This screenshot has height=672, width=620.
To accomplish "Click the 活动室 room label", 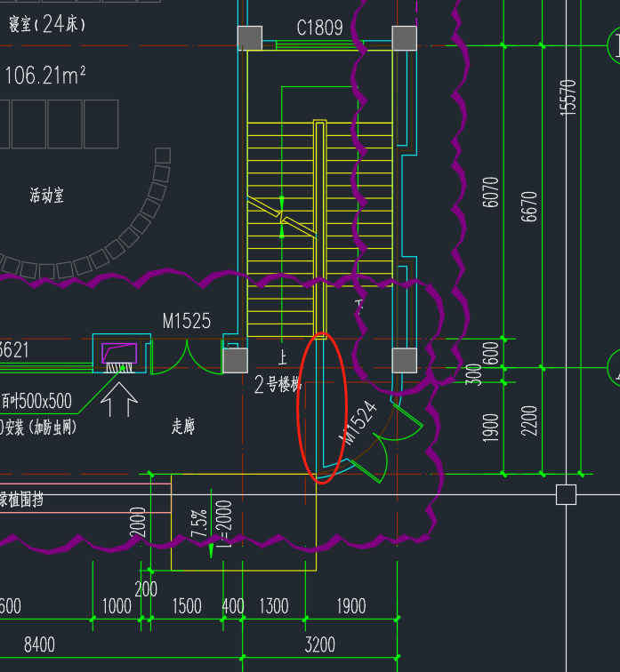I will 47,196.
